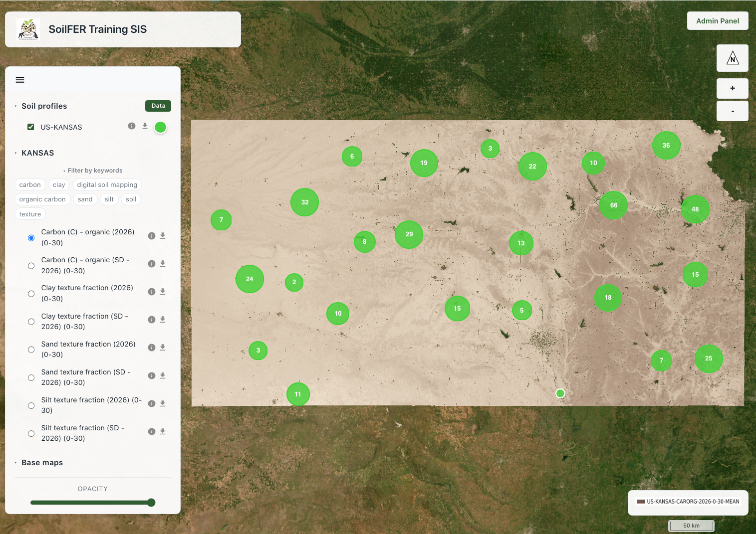The height and width of the screenshot is (534, 756).
Task: Download Sand texture fraction SD layer
Action: pyautogui.click(x=163, y=376)
